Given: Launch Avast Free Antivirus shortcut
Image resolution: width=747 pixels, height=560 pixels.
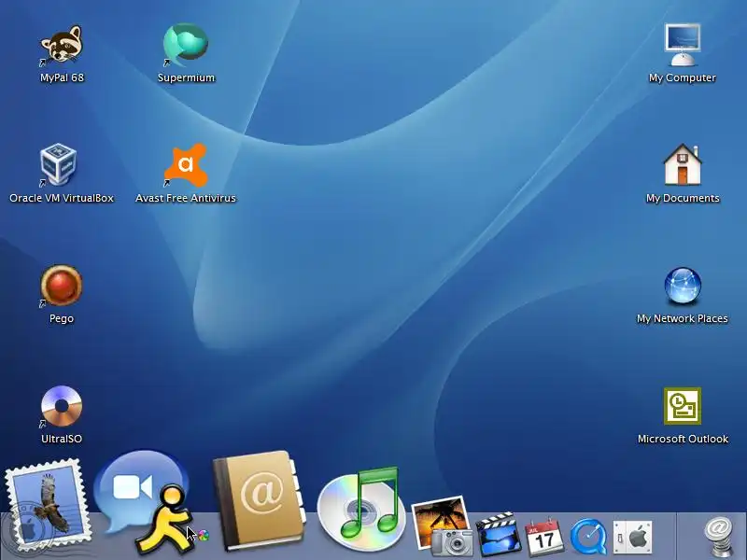Looking at the screenshot, I should (185, 165).
